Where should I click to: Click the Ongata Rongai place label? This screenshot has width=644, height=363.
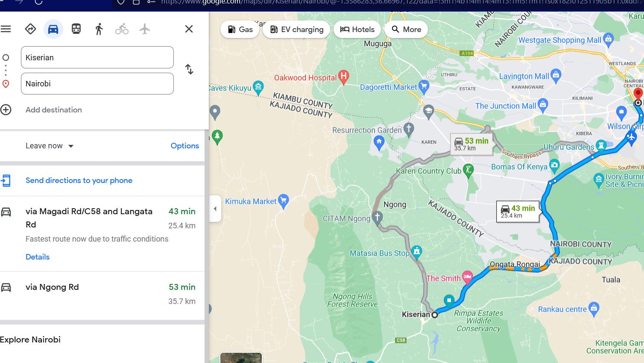click(x=515, y=264)
